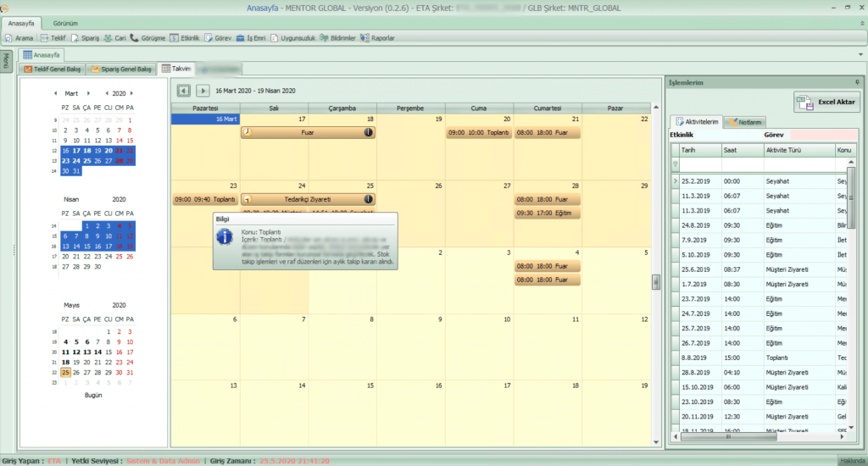Switch to Notlarım tab
The height and width of the screenshot is (466, 868).
click(x=745, y=122)
